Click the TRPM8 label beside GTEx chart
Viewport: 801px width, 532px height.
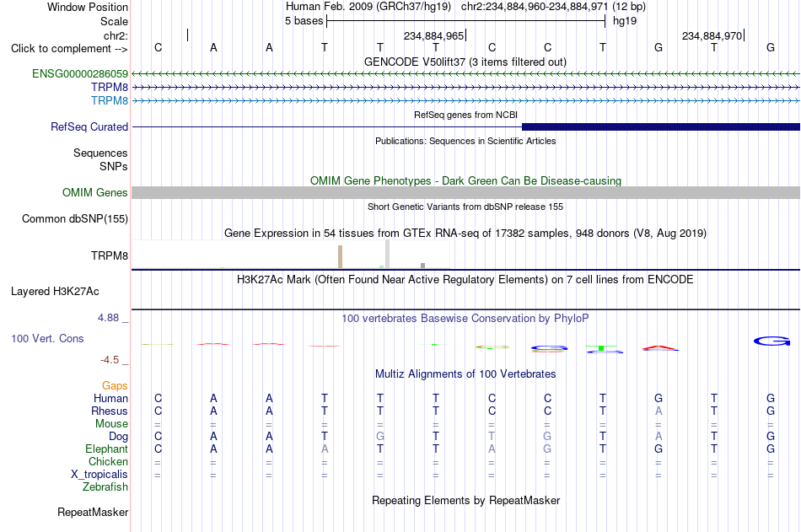pyautogui.click(x=110, y=255)
